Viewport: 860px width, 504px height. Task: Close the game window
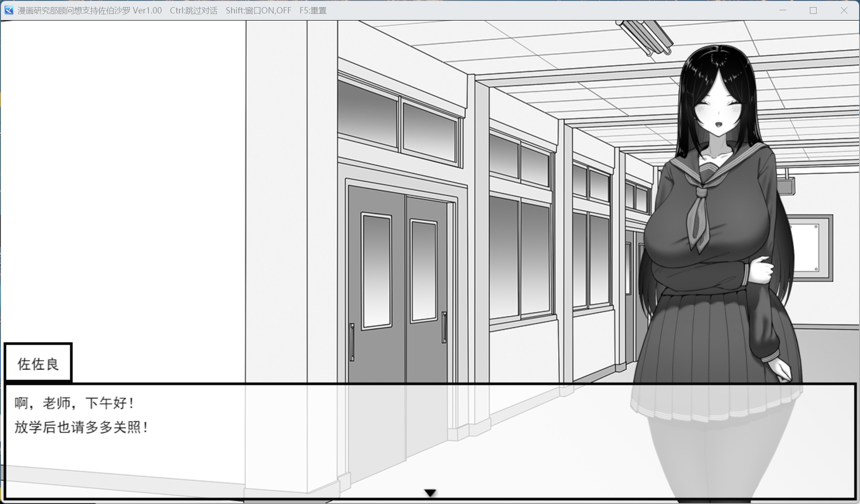(844, 10)
